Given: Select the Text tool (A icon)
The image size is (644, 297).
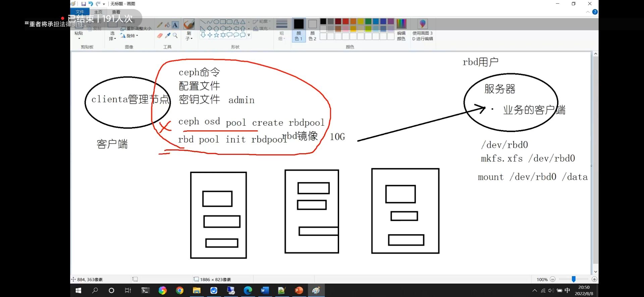Looking at the screenshot, I should (175, 25).
